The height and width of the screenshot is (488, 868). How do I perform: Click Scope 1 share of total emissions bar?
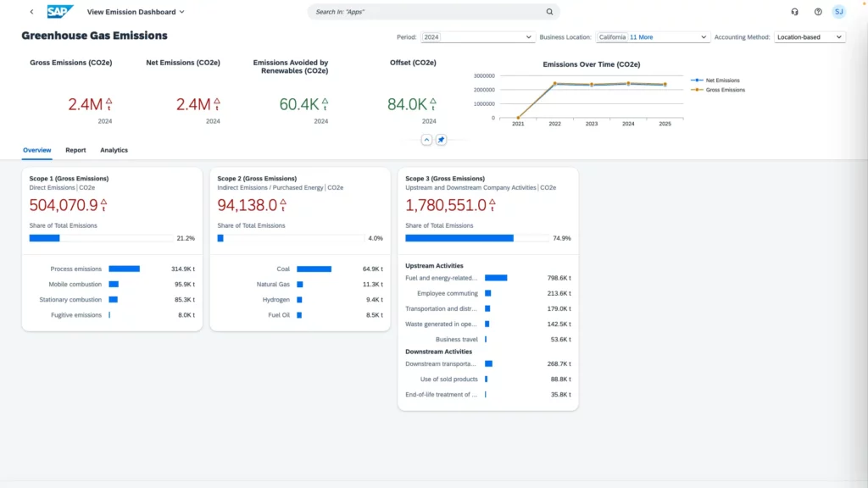pos(100,238)
